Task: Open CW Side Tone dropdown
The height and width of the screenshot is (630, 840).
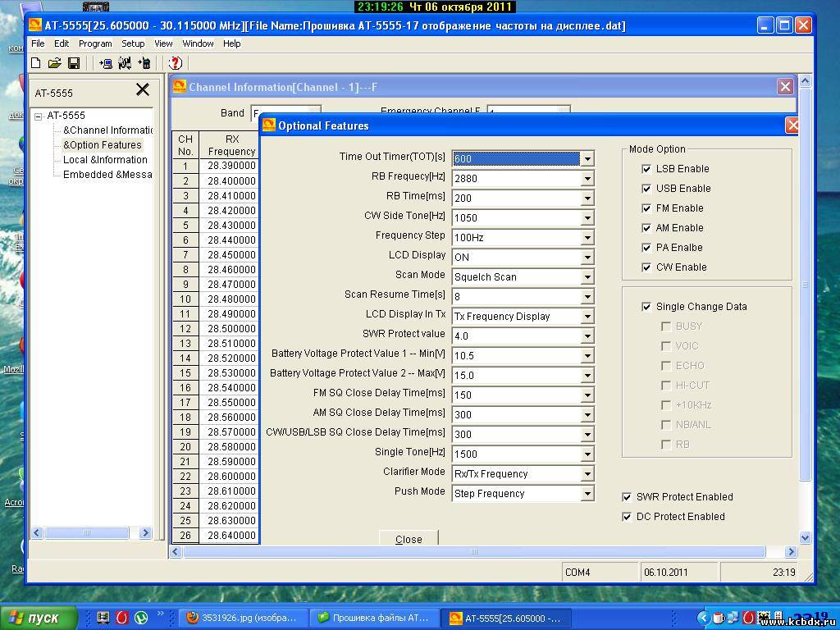Action: tap(587, 218)
